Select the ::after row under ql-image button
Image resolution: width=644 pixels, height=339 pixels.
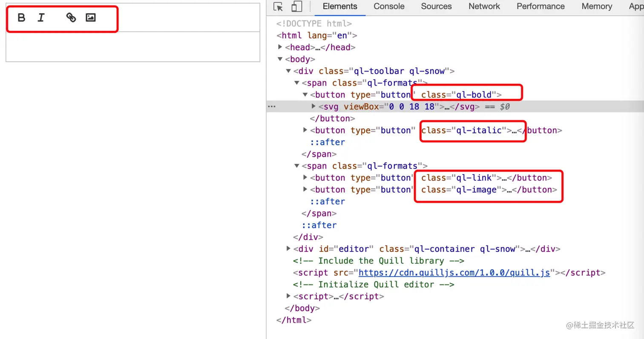pos(328,201)
